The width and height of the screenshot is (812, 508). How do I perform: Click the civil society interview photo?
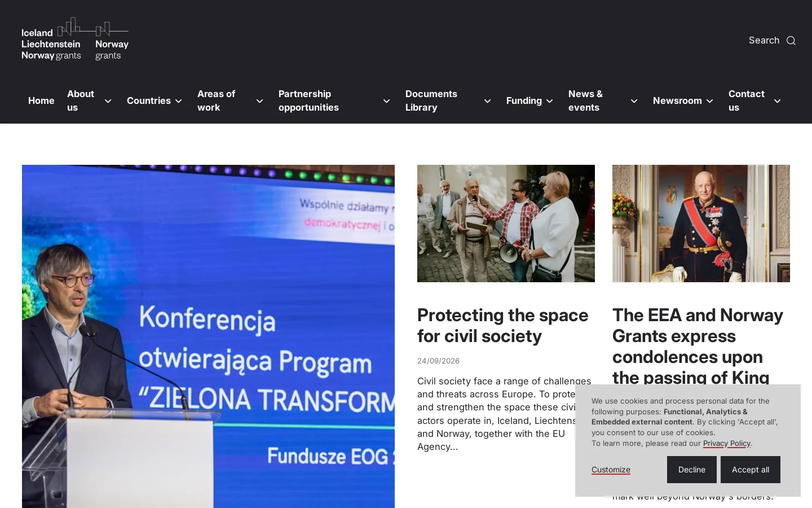click(506, 224)
